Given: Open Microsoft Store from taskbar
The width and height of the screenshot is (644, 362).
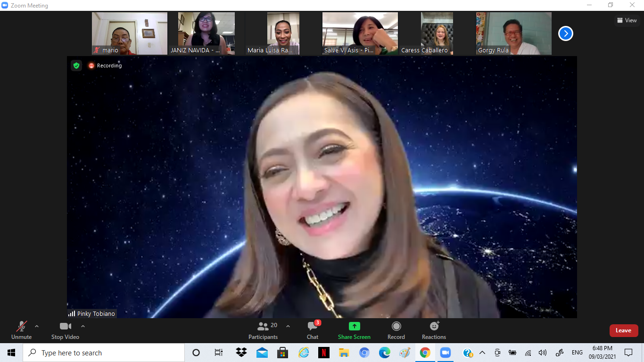Looking at the screenshot, I should tap(283, 353).
